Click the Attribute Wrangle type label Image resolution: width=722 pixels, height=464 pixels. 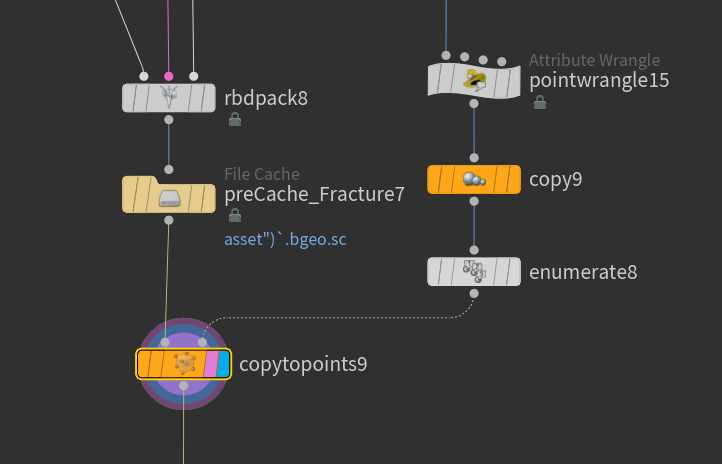[x=594, y=60]
